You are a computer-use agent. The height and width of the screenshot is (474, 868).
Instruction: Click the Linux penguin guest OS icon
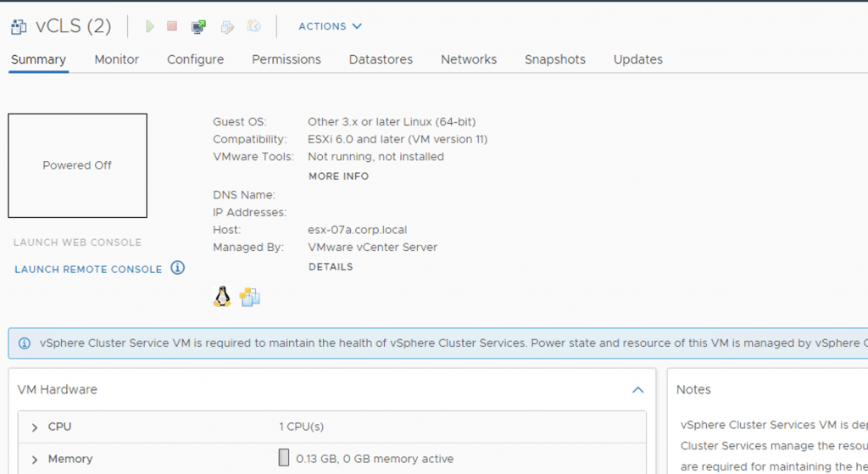click(222, 296)
